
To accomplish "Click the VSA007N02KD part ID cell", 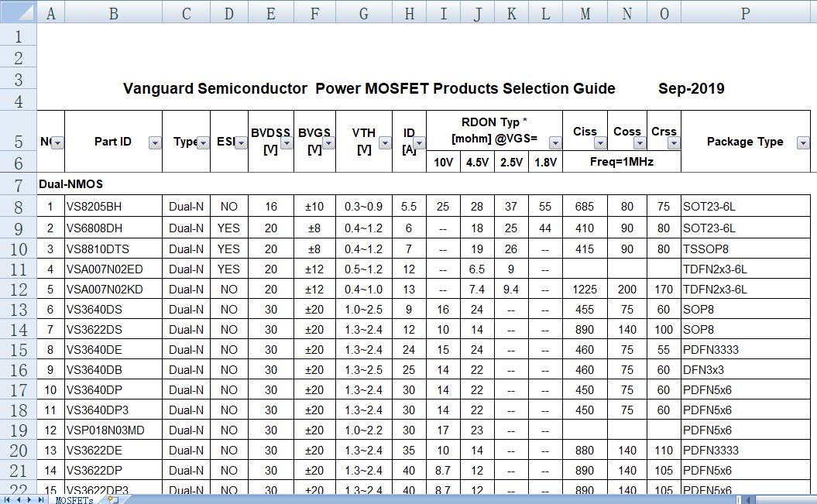I will (x=114, y=289).
